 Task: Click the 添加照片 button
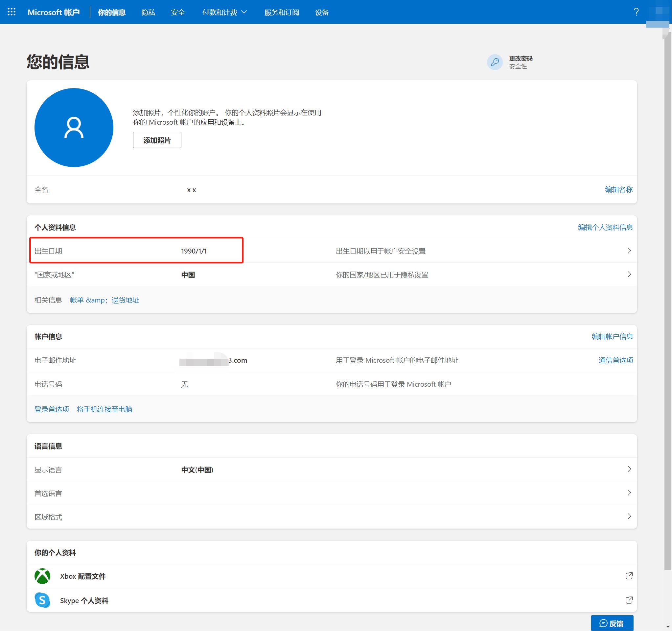coord(157,140)
